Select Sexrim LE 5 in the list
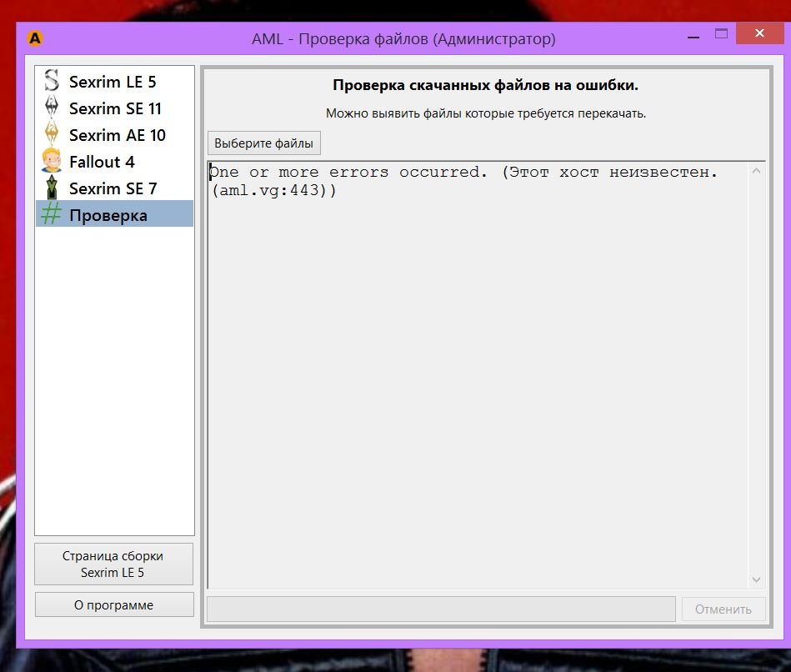Image resolution: width=791 pixels, height=672 pixels. coord(113,82)
